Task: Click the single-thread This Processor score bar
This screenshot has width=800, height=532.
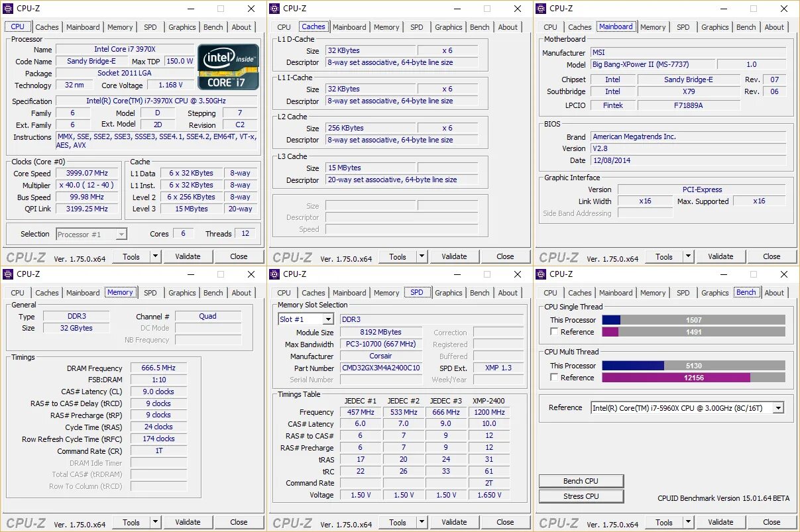Action: [693, 320]
